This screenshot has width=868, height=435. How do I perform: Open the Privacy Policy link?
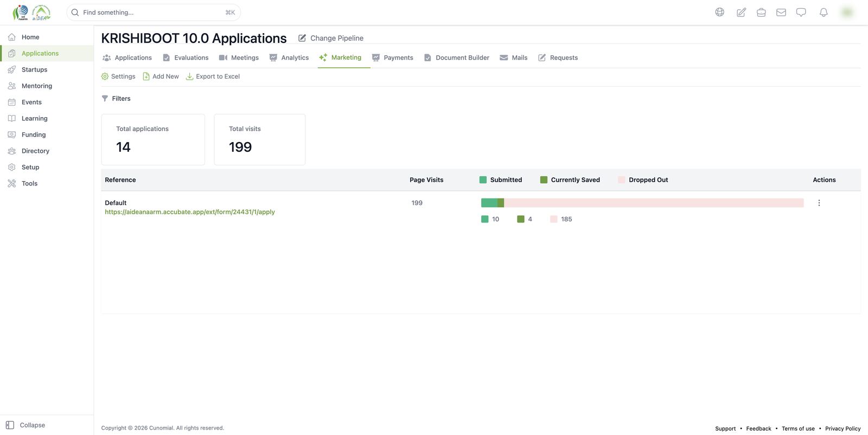tap(843, 428)
